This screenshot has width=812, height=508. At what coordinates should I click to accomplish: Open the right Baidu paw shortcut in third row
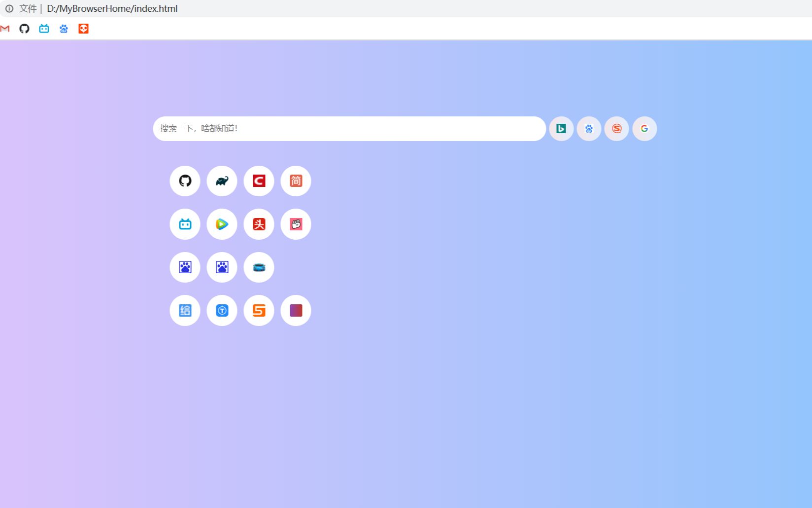222,267
